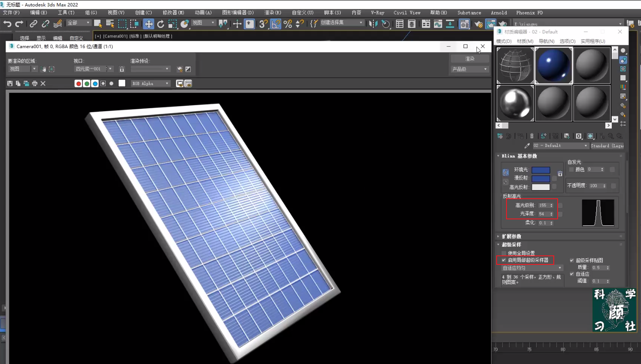Open the 要渲染的区域 视图 dropdown

tap(23, 69)
